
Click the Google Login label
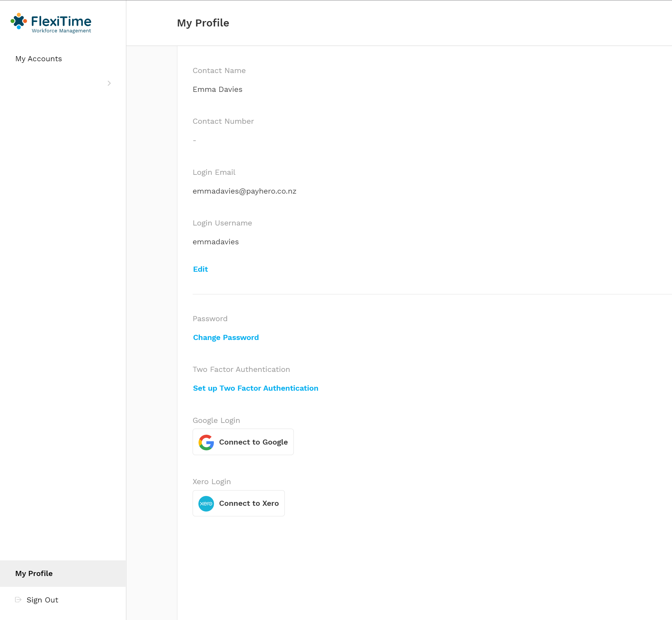[216, 420]
